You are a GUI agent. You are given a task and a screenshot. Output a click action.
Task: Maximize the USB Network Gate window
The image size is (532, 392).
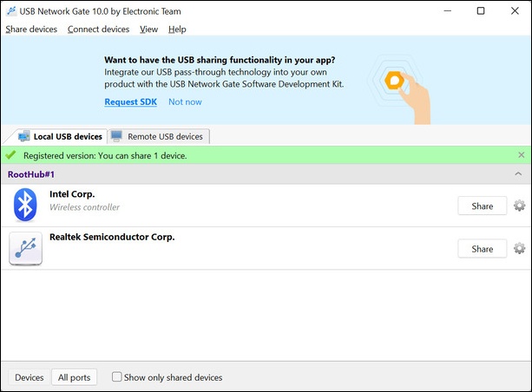481,11
